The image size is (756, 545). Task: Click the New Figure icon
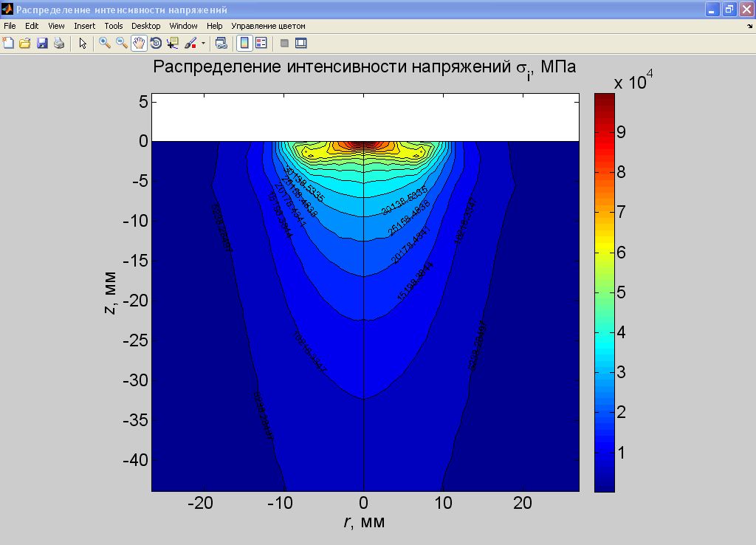(x=8, y=44)
